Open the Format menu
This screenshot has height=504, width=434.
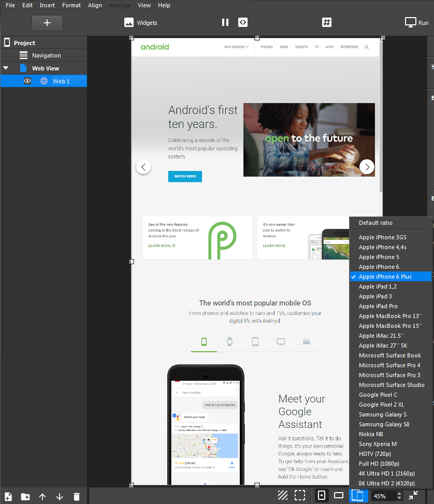point(71,5)
